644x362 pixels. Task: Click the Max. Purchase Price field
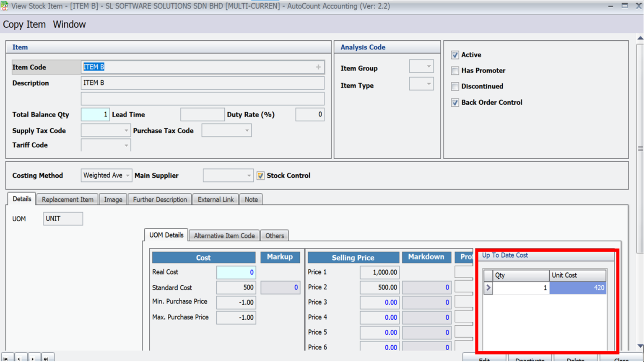[236, 318]
